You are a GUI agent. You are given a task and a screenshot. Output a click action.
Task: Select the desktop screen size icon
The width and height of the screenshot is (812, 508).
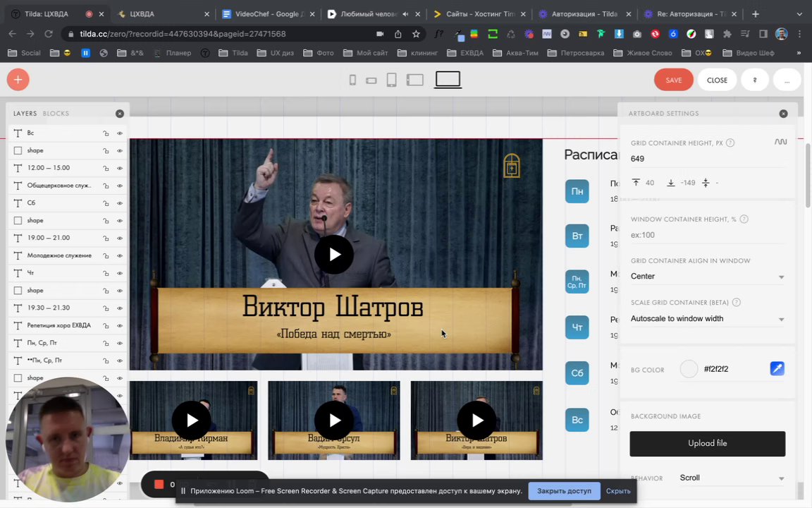pos(448,80)
